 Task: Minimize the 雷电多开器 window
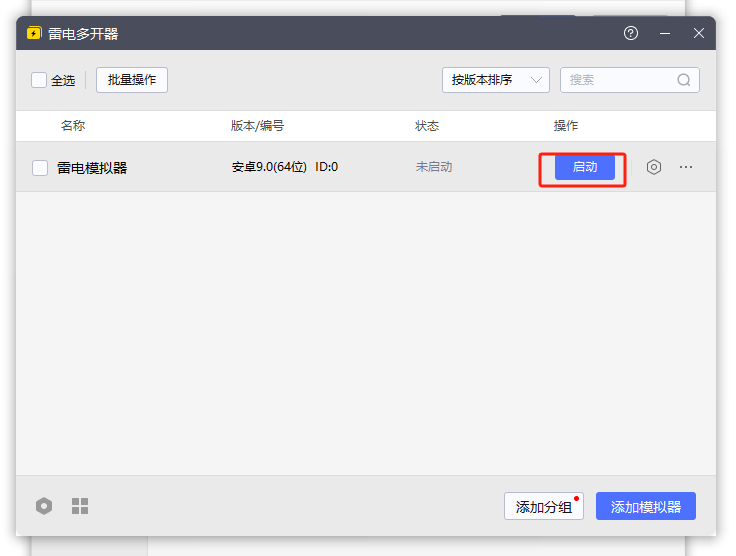pyautogui.click(x=665, y=33)
